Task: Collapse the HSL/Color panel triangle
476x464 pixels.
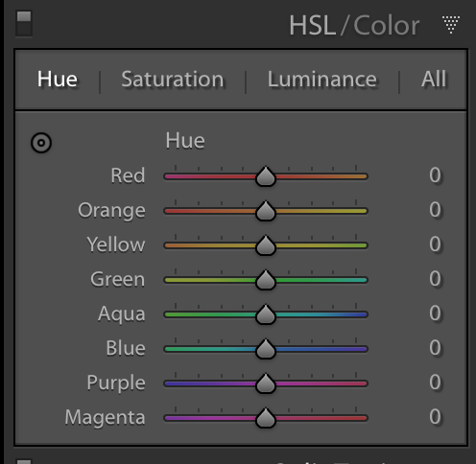Action: click(451, 24)
